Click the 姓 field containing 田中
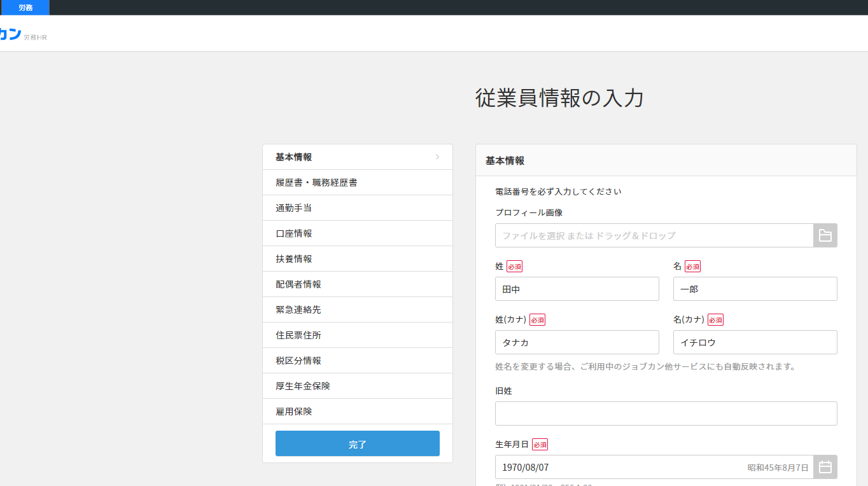This screenshot has height=486, width=868. tap(577, 289)
